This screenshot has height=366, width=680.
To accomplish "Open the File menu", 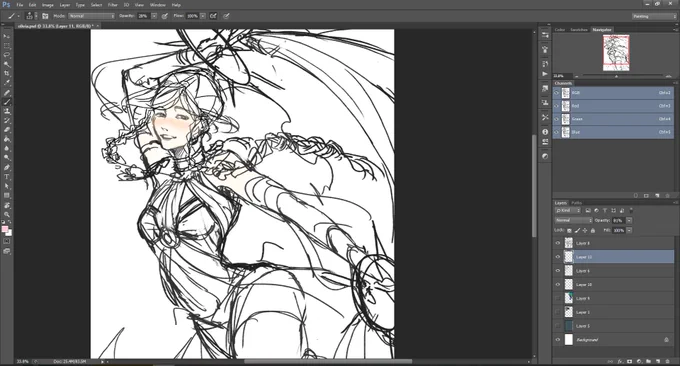I will [x=20, y=5].
